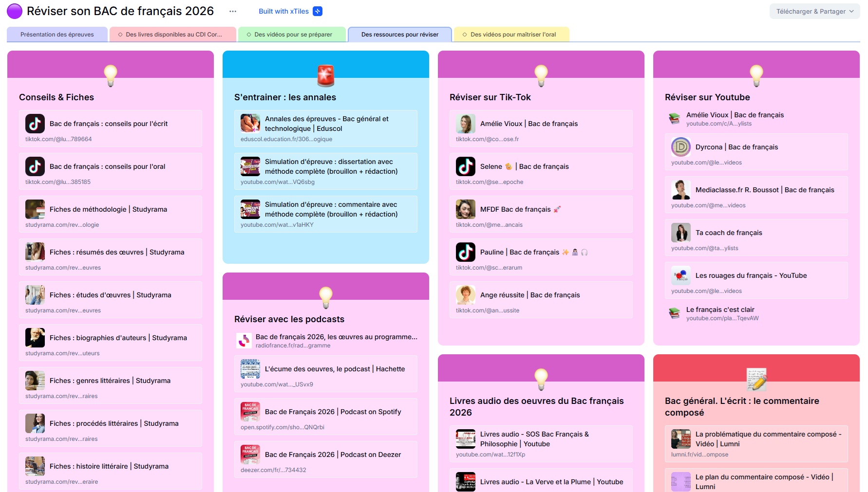Click the books icon next to Amélie Vioux YouTube

675,119
